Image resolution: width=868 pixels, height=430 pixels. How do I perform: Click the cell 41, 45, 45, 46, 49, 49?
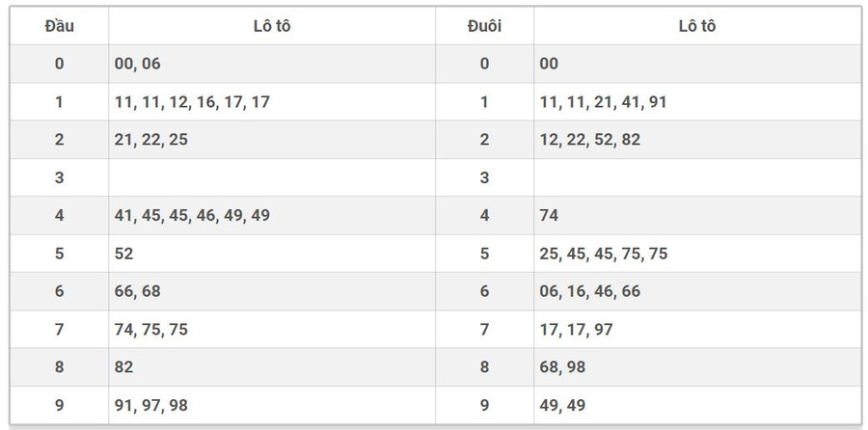coord(191,216)
